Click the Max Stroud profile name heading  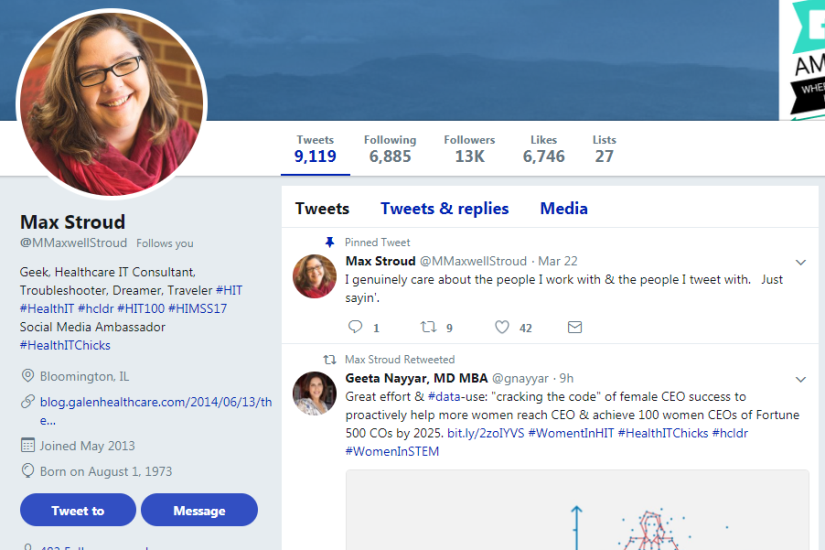73,222
